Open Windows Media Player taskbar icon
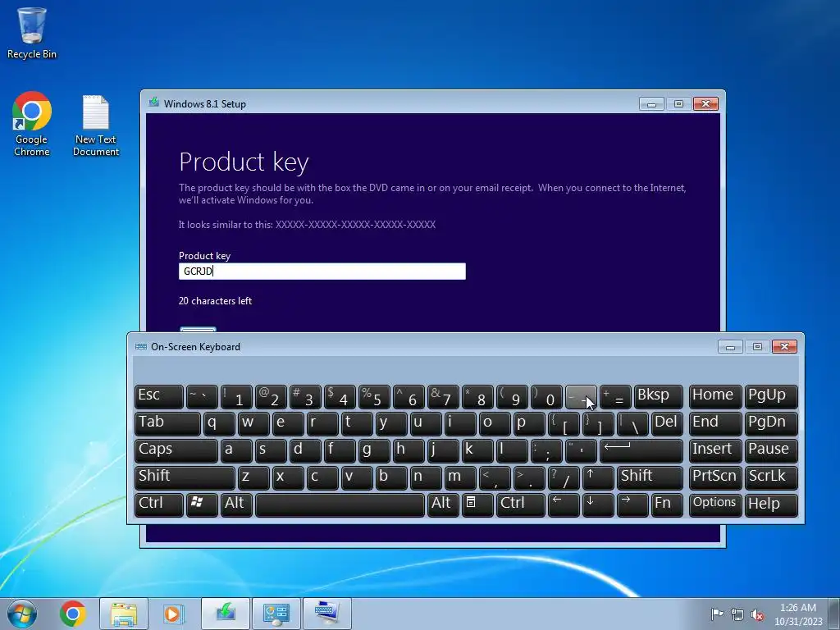 tap(172, 614)
